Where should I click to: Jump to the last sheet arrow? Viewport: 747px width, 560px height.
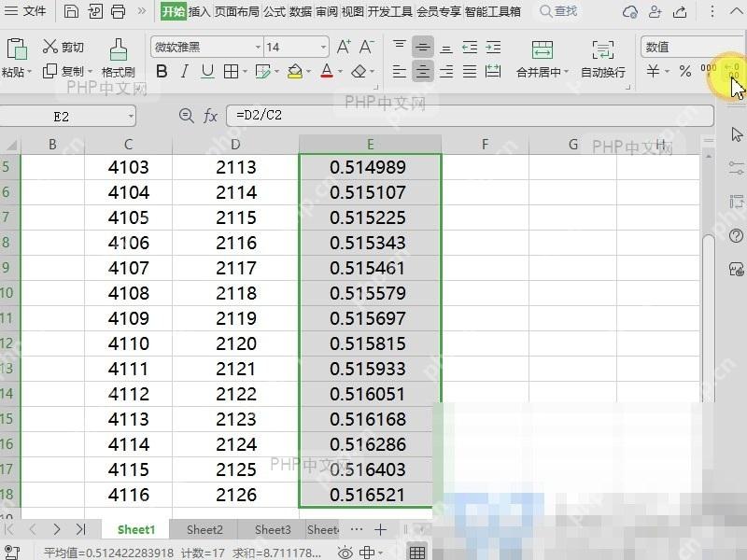click(80, 529)
